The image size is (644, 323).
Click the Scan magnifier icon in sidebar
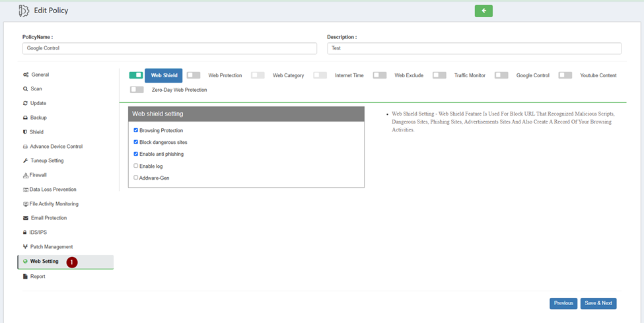(26, 89)
